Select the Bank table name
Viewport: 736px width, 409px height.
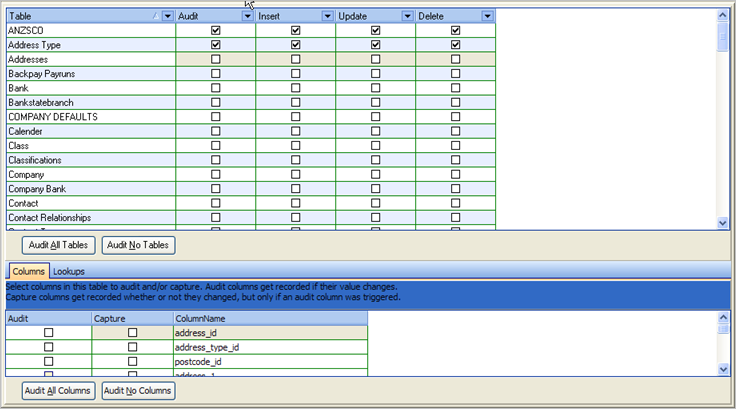click(18, 88)
